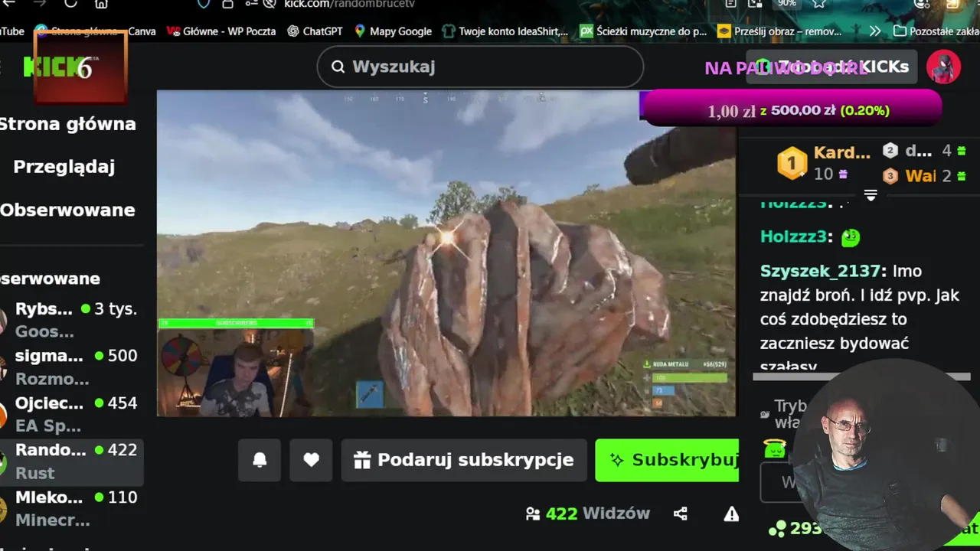Open the third-ranked Wai gifter entry
The image size is (980, 551).
923,176
